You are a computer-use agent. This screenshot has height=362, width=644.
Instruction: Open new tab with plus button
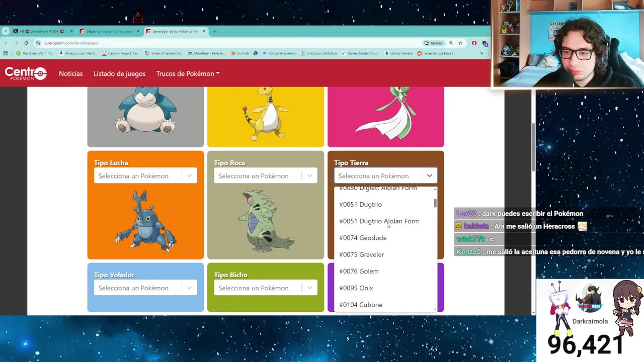(x=214, y=31)
